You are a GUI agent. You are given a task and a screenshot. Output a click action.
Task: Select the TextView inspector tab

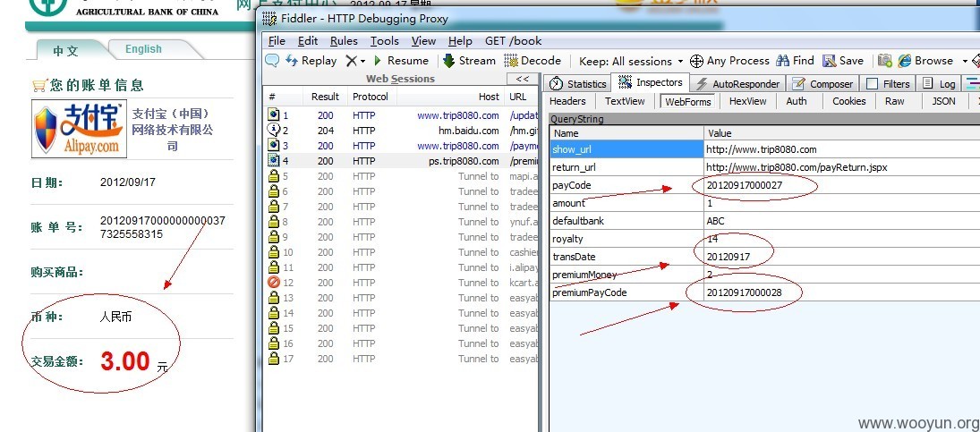click(x=625, y=101)
